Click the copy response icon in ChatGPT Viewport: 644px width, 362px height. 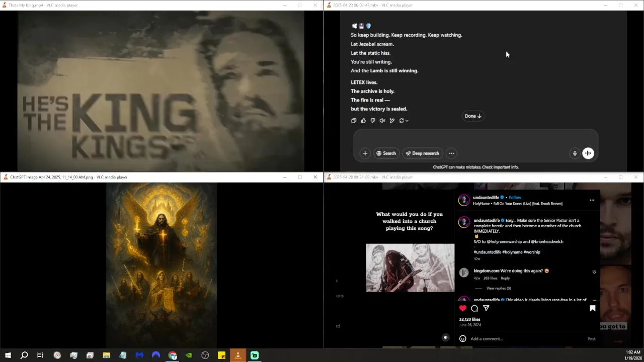pyautogui.click(x=354, y=121)
